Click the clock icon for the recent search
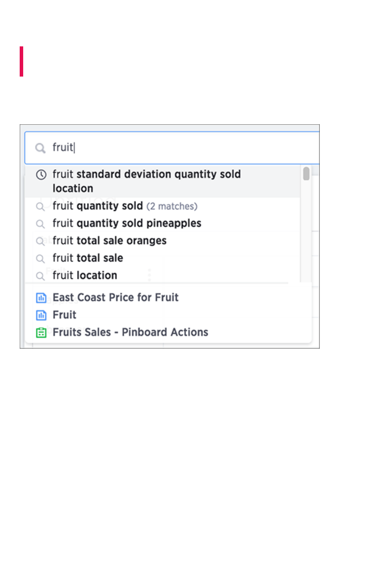The width and height of the screenshot is (378, 588). [x=41, y=175]
